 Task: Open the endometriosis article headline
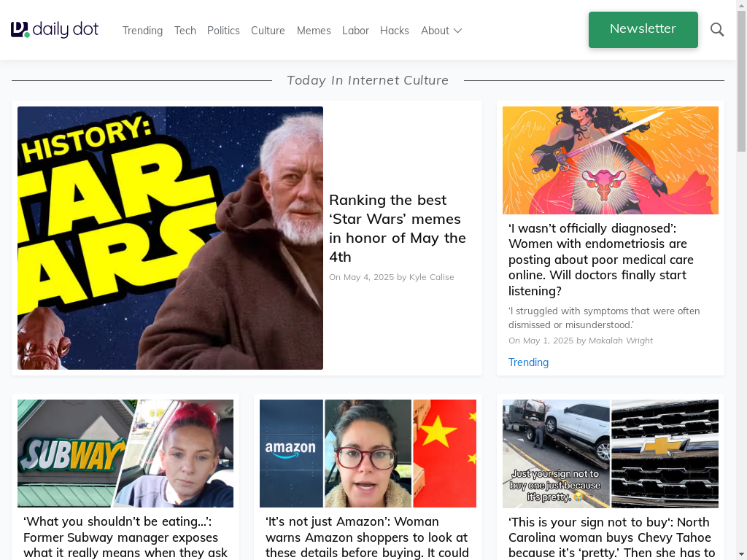[x=601, y=260]
